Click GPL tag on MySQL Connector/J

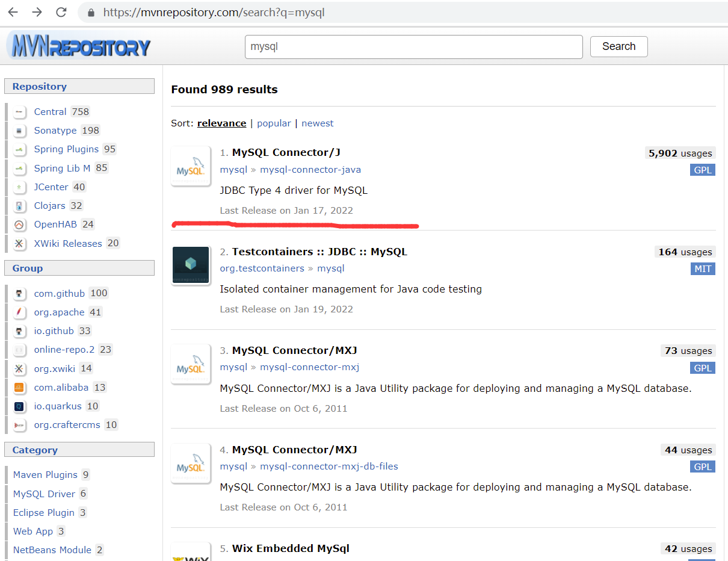[703, 170]
